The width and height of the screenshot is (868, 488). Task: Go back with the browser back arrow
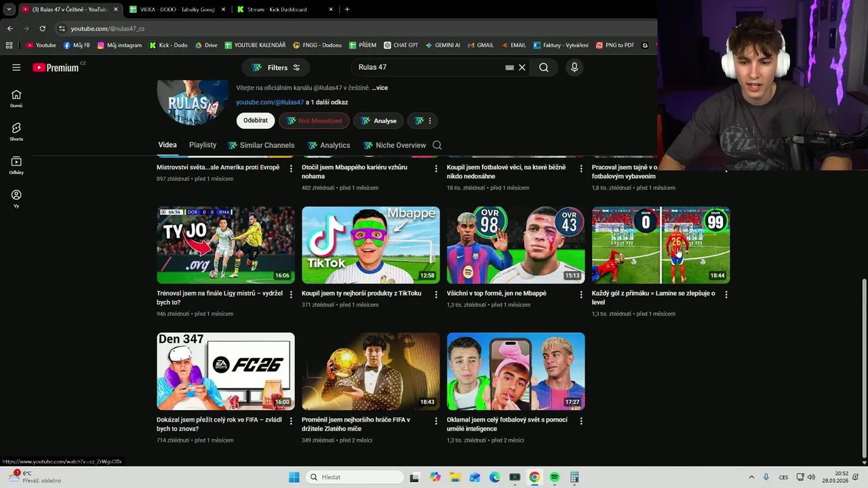[9, 28]
